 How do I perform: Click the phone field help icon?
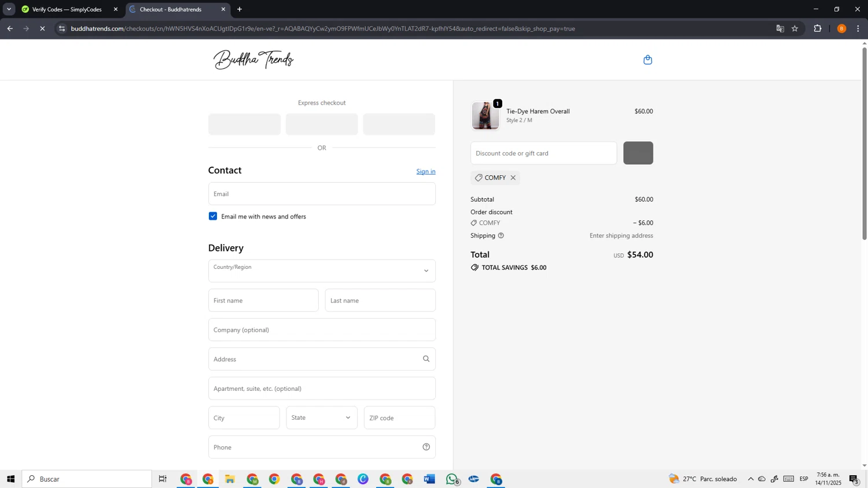click(426, 447)
